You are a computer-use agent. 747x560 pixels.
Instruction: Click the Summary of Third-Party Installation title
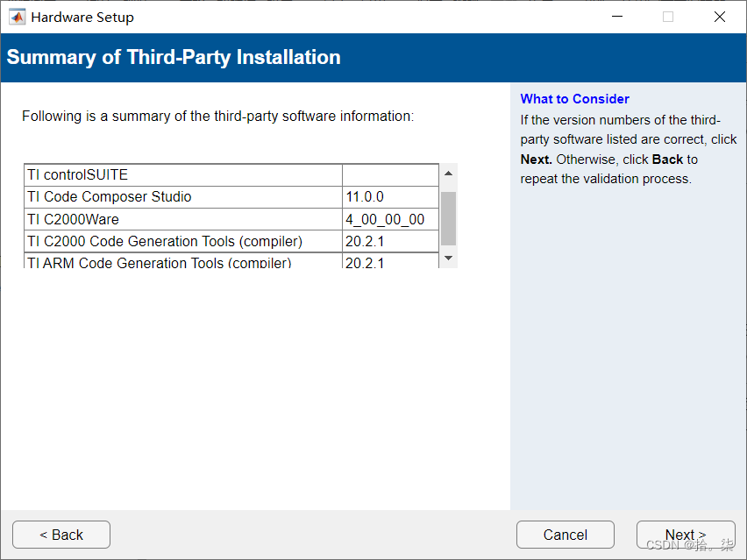174,57
